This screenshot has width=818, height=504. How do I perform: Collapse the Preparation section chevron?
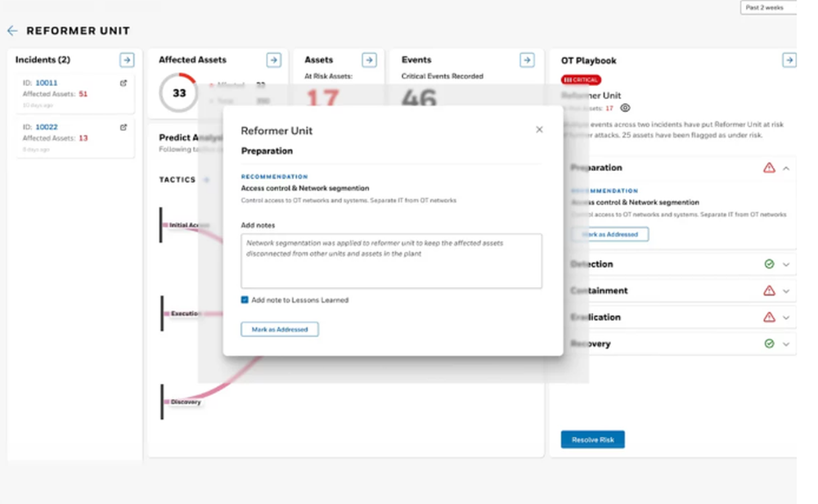tap(786, 169)
